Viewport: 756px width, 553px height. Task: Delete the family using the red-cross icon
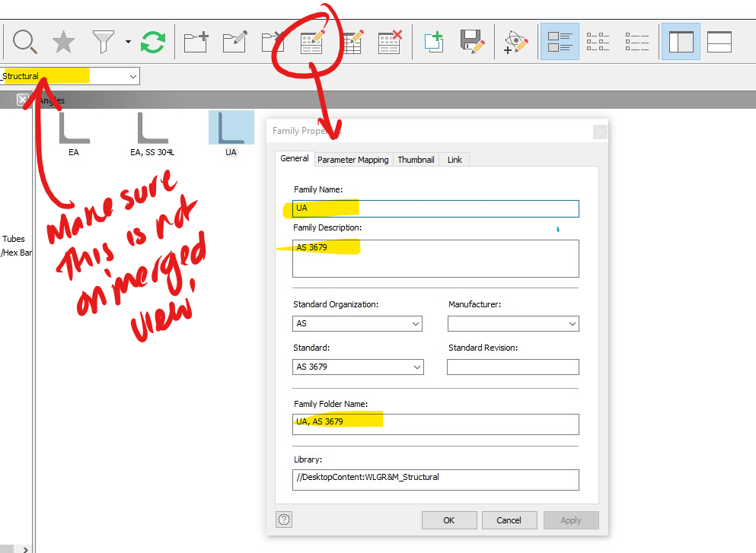point(389,42)
